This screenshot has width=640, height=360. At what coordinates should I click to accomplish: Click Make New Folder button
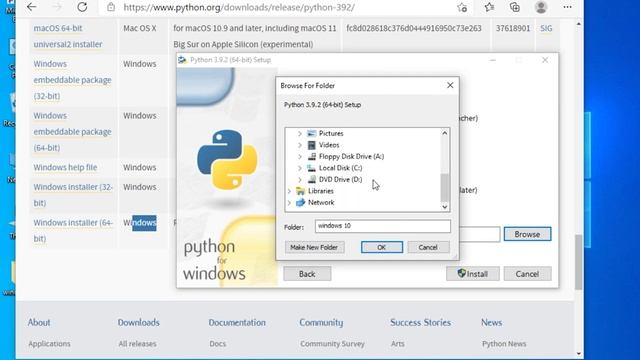(x=314, y=247)
